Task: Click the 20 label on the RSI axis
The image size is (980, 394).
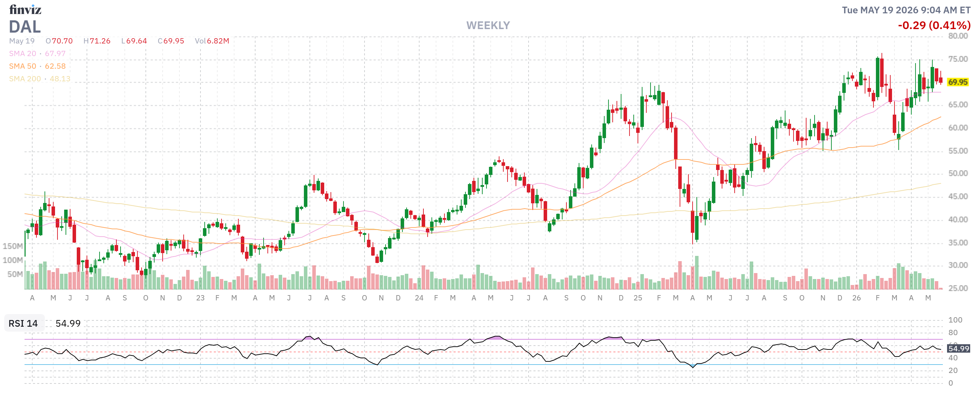Action: (x=953, y=371)
